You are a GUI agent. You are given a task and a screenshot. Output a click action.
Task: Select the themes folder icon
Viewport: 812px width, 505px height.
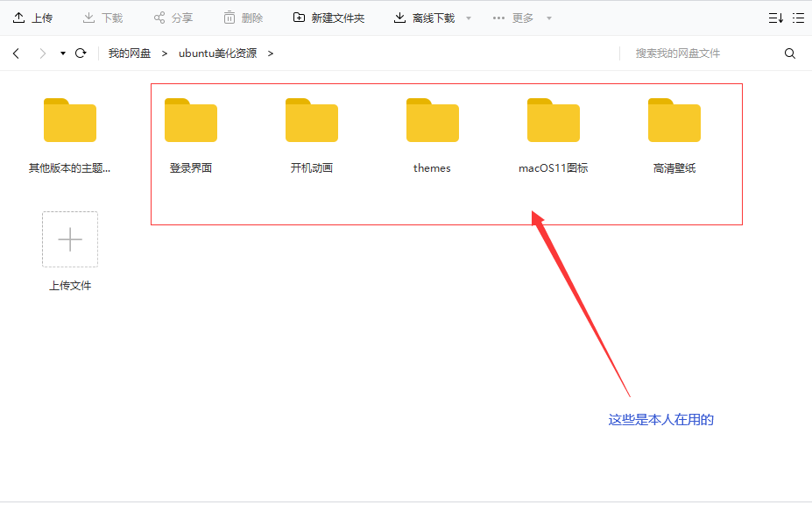433,120
